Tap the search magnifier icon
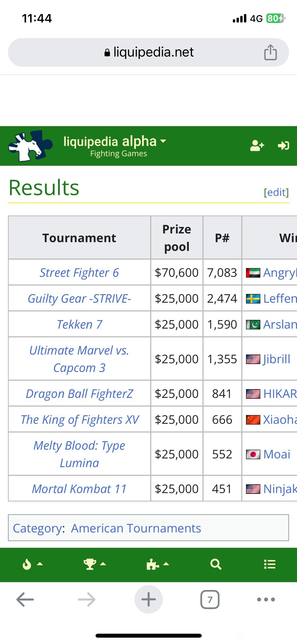This screenshot has width=297, height=644. (x=216, y=564)
